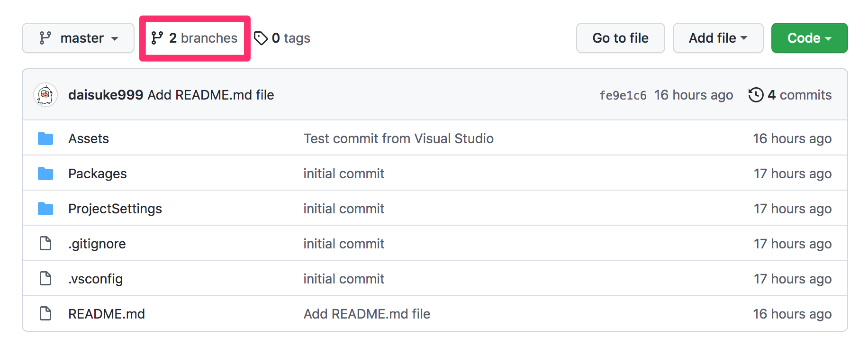Open commit hash fe9e1c6
The width and height of the screenshot is (868, 347).
pos(623,95)
